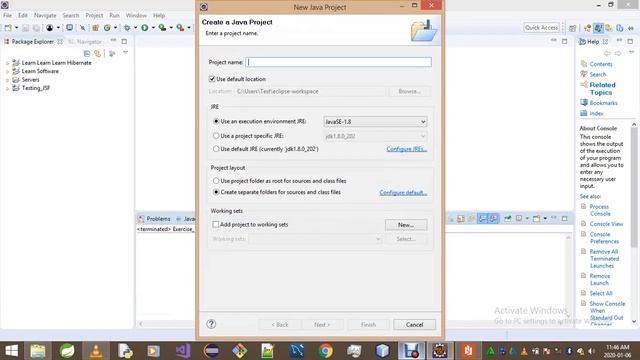Open the File menu
The height and width of the screenshot is (360, 640).
tap(7, 16)
